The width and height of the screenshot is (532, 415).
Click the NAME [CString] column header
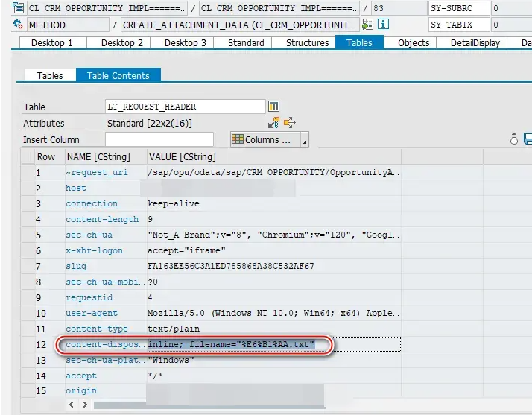tap(98, 156)
